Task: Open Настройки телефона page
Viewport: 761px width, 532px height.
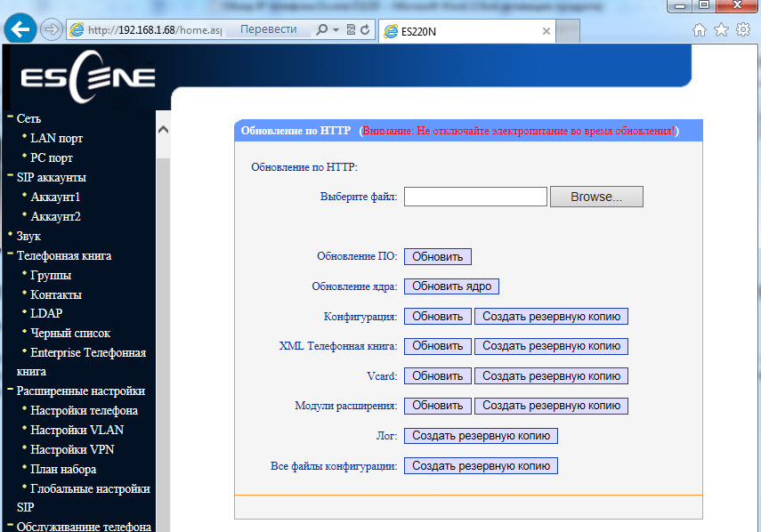Action: click(x=84, y=411)
